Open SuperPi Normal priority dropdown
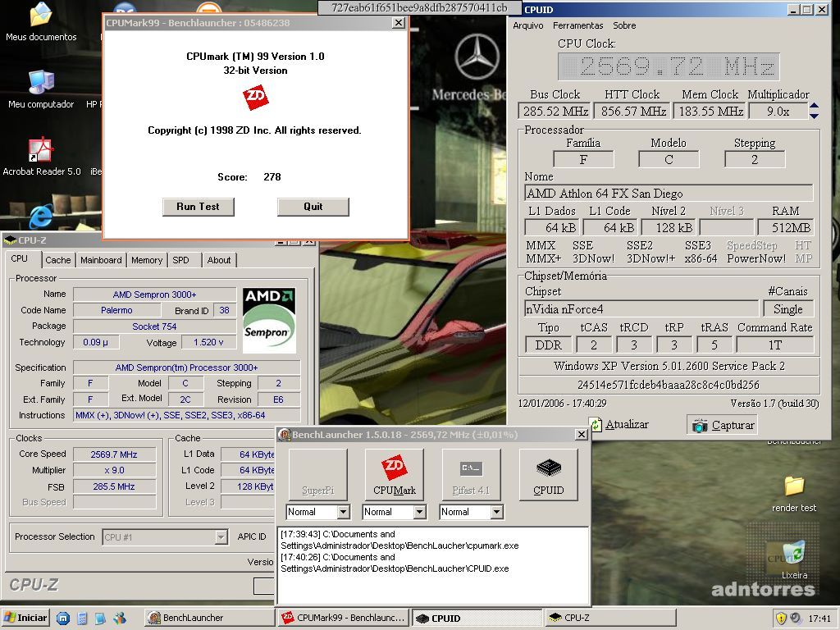The image size is (840, 630). click(x=344, y=512)
